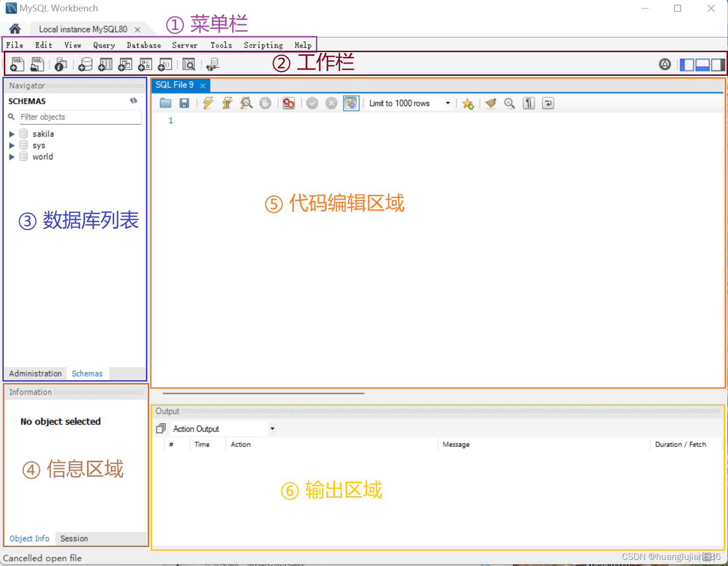
Task: Click the Time column header
Action: [x=202, y=444]
